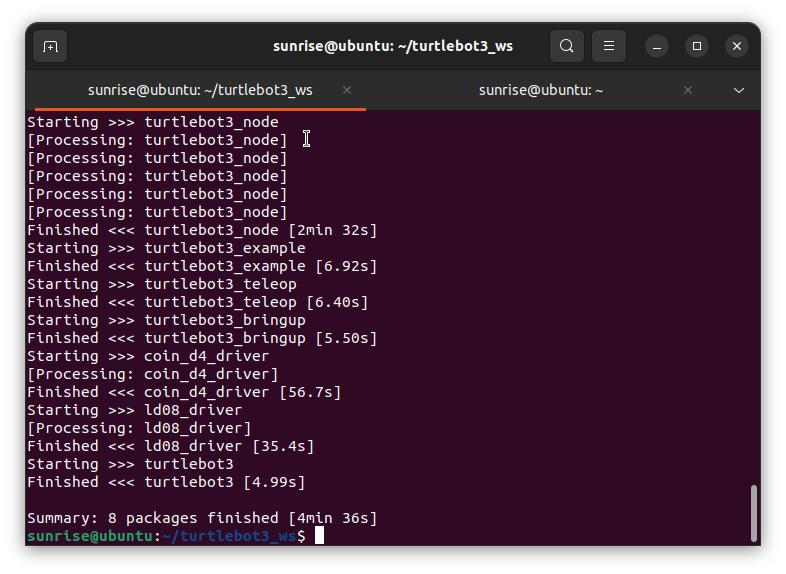Select the sunrise@ubuntu: ~/turtlebot3_ws tab
The height and width of the screenshot is (574, 786).
[200, 90]
